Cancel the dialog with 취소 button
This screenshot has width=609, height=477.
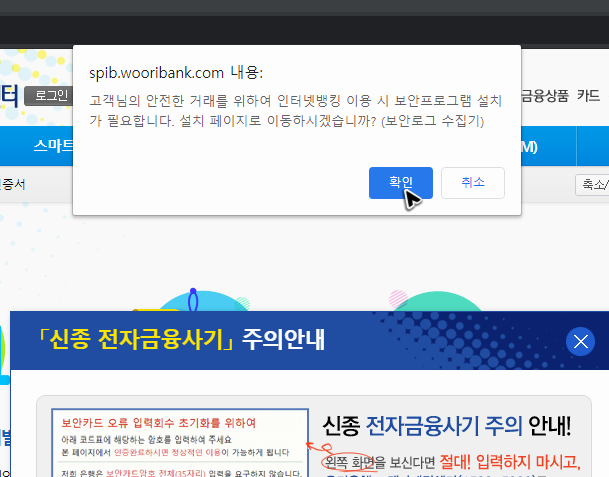(473, 183)
